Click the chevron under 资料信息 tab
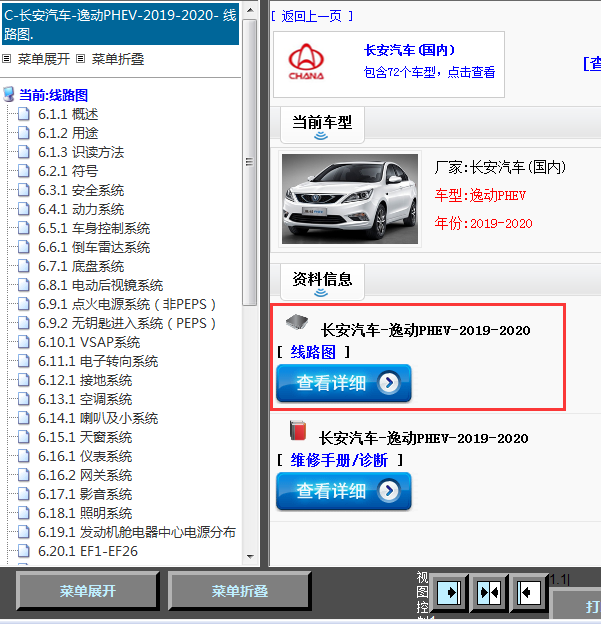The height and width of the screenshot is (624, 601). click(321, 293)
